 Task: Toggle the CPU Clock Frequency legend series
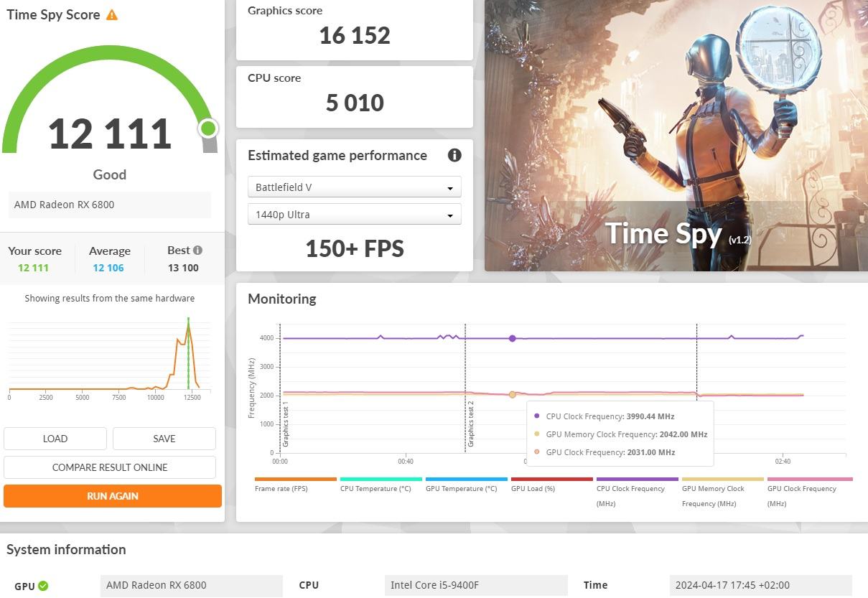638,492
